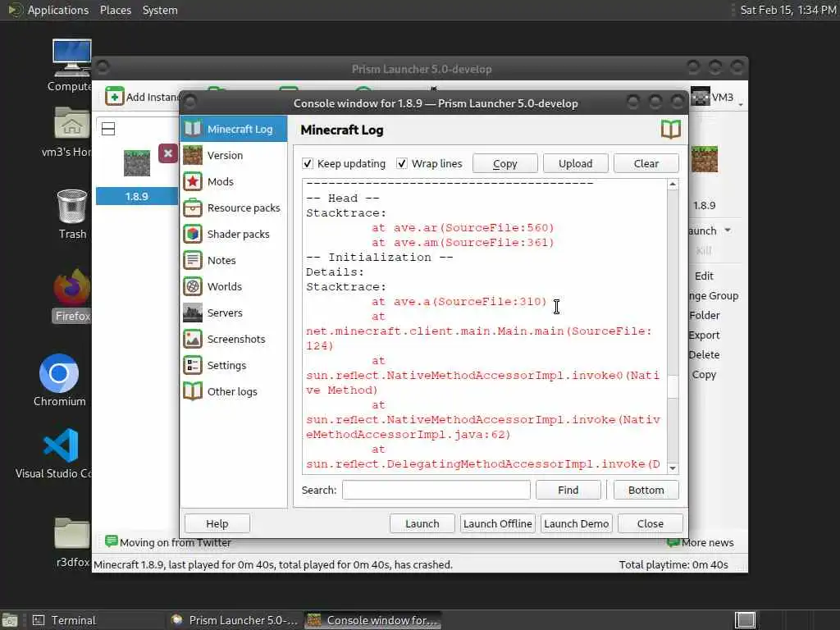840x630 pixels.
Task: Click the Search input field
Action: 436,491
